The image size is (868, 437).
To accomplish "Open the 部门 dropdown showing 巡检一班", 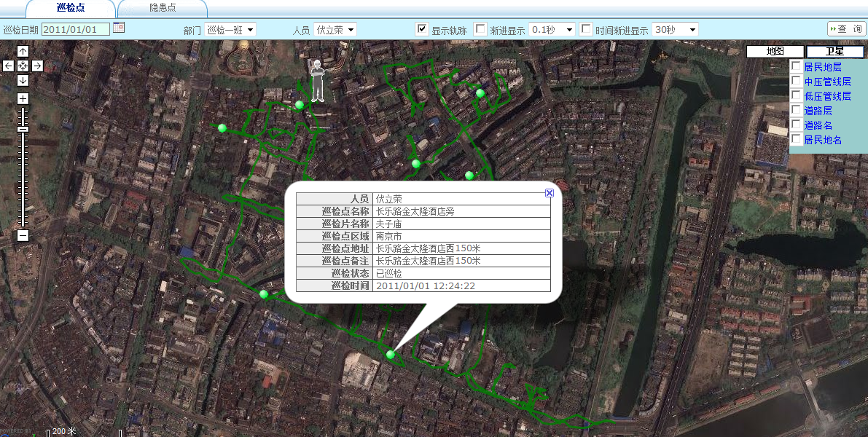I will (230, 29).
